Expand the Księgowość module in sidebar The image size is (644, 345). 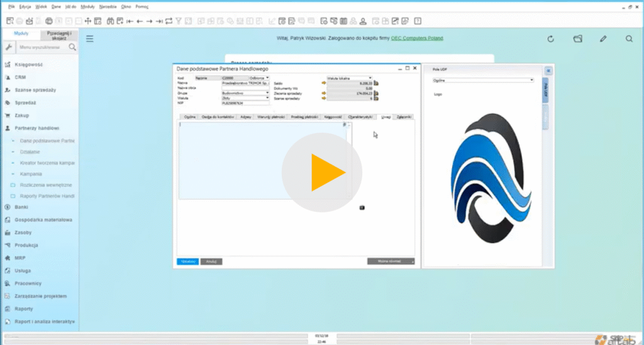pyautogui.click(x=28, y=65)
